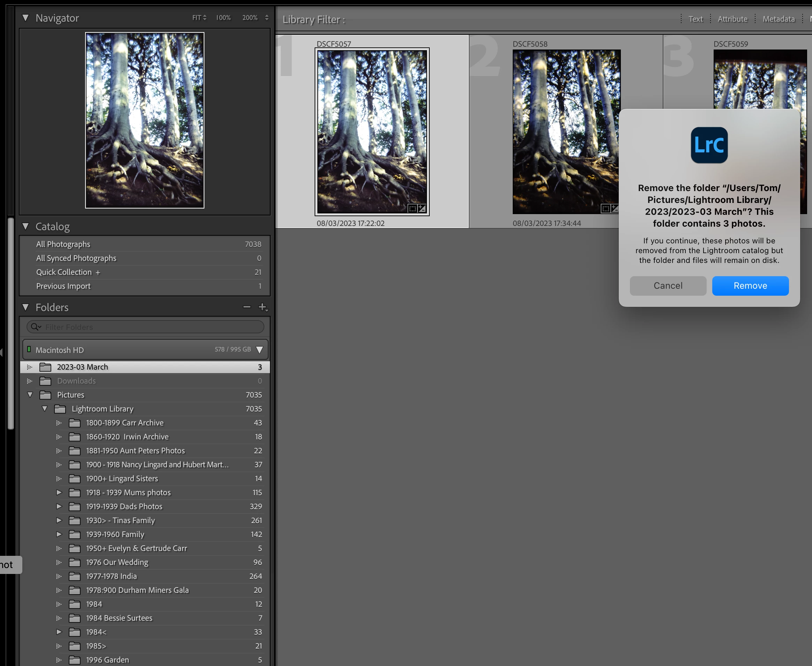Open the Macintosh HD volume dropdown
Image resolution: width=812 pixels, height=666 pixels.
260,349
